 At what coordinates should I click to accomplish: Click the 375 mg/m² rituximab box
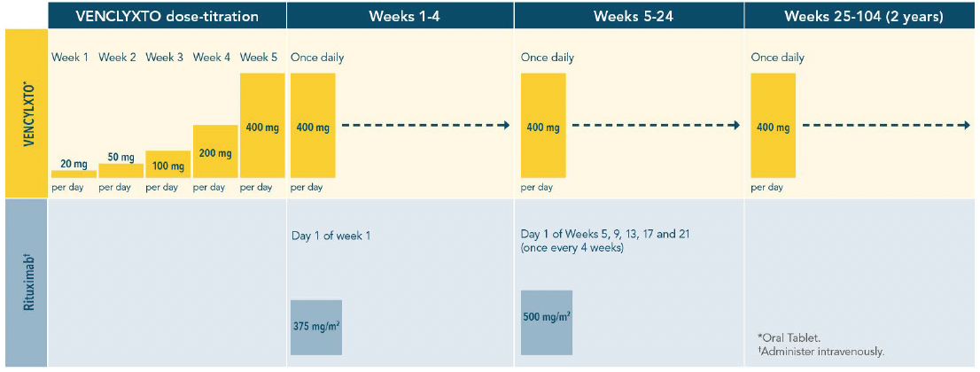pyautogui.click(x=316, y=328)
